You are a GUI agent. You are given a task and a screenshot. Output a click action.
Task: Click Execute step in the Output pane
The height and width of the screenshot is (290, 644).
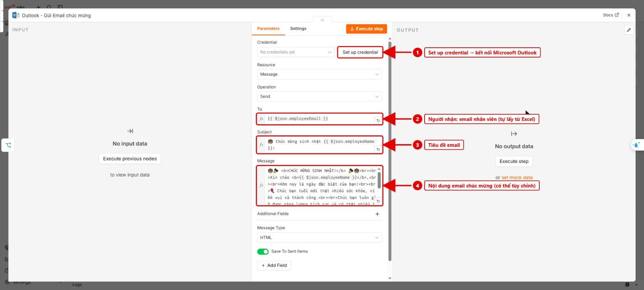coord(514,161)
